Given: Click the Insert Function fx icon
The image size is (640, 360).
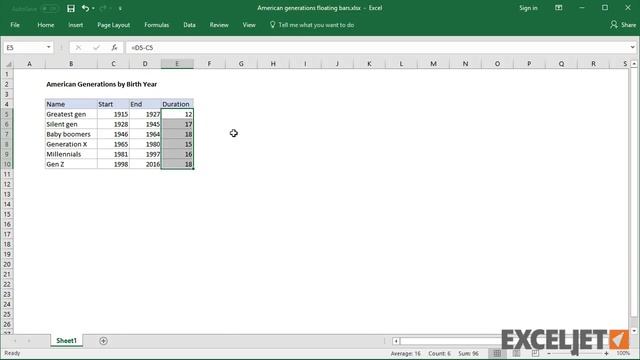Looking at the screenshot, I should coord(114,48).
